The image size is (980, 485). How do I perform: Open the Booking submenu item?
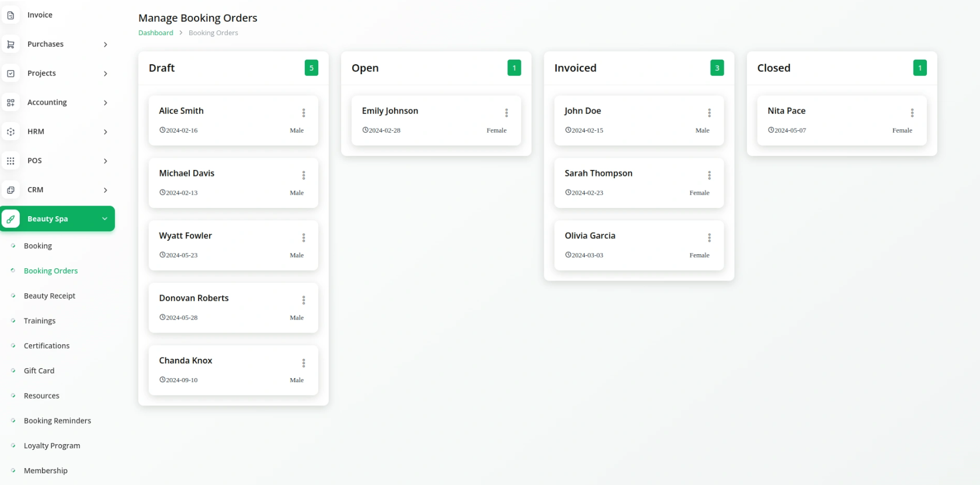[x=38, y=246]
